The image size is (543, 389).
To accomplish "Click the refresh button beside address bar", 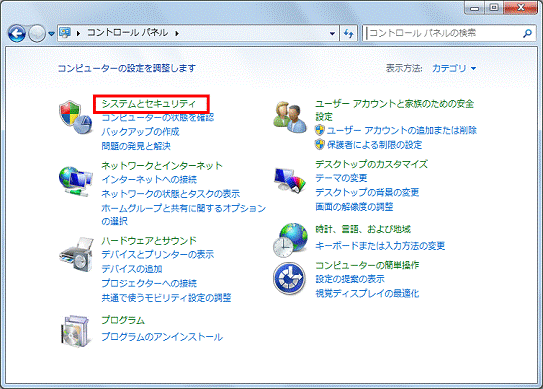I will [x=348, y=33].
